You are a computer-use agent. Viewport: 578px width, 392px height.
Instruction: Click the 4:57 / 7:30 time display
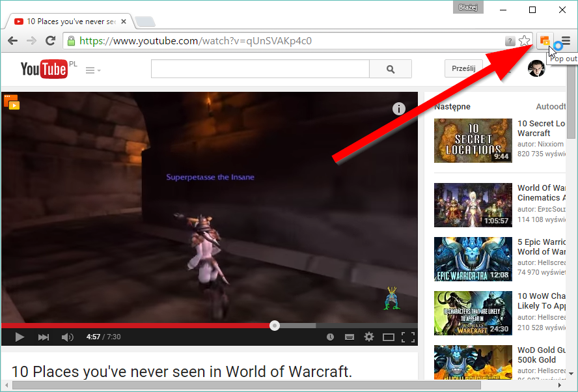pos(103,337)
